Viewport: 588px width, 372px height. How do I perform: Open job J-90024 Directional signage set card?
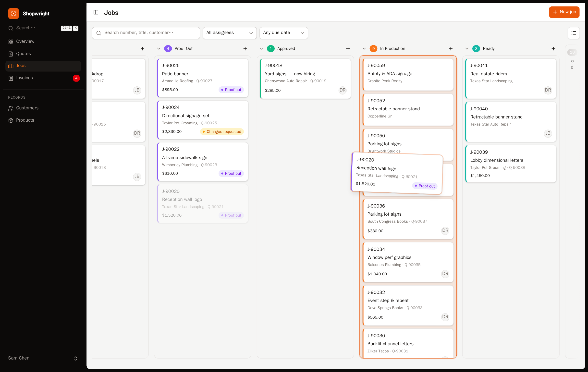coord(203,120)
